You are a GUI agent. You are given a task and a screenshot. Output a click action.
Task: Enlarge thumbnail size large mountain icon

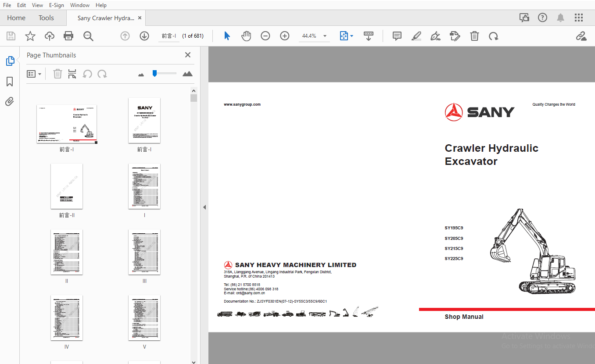tap(187, 74)
